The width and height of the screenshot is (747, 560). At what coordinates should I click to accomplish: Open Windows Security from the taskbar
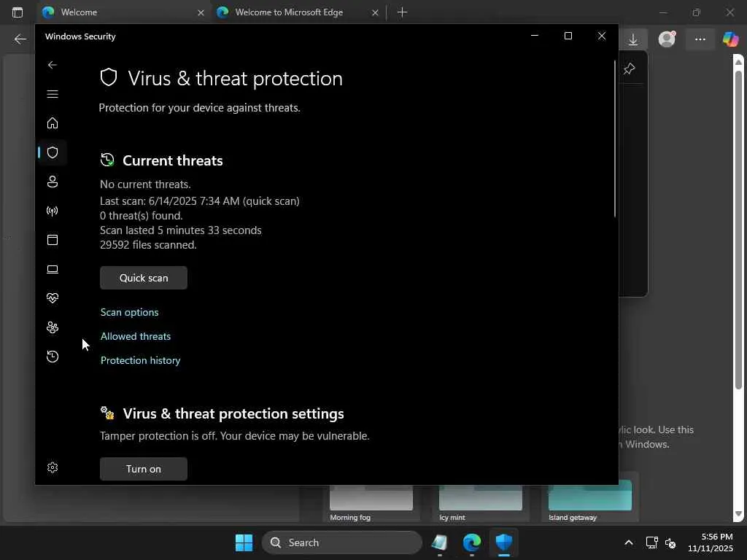tap(503, 542)
